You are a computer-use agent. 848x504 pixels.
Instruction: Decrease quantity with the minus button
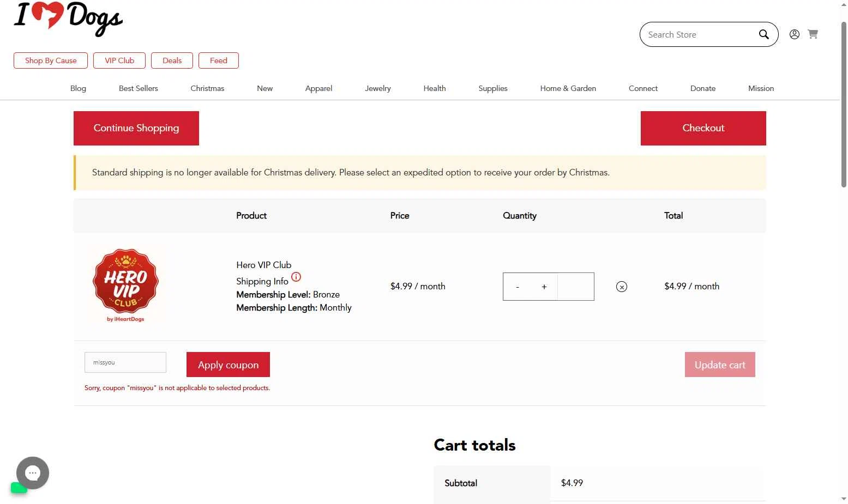coord(518,287)
